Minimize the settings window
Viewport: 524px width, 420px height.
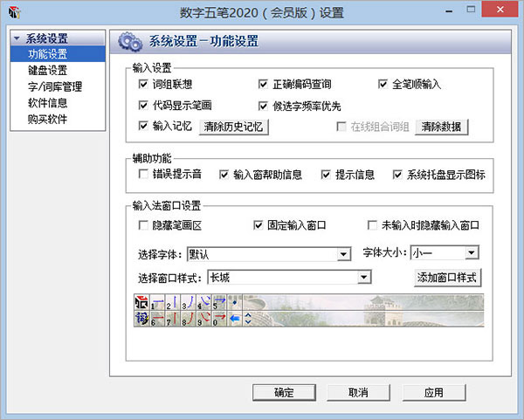point(449,11)
